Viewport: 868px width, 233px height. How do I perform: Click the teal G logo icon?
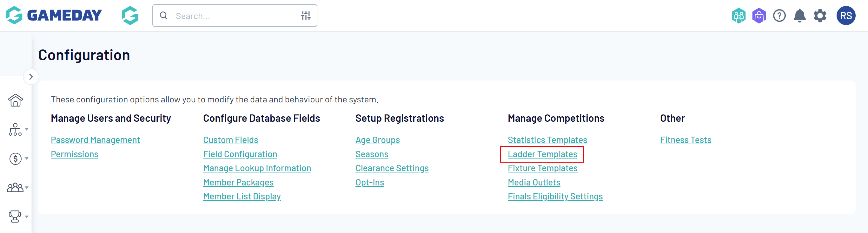pyautogui.click(x=130, y=16)
